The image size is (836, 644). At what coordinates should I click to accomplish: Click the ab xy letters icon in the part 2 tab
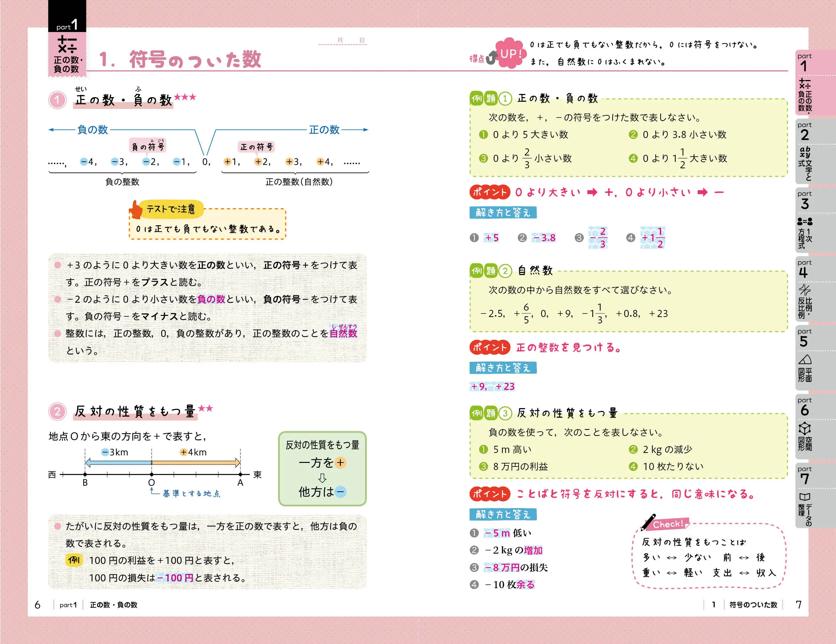(x=805, y=152)
